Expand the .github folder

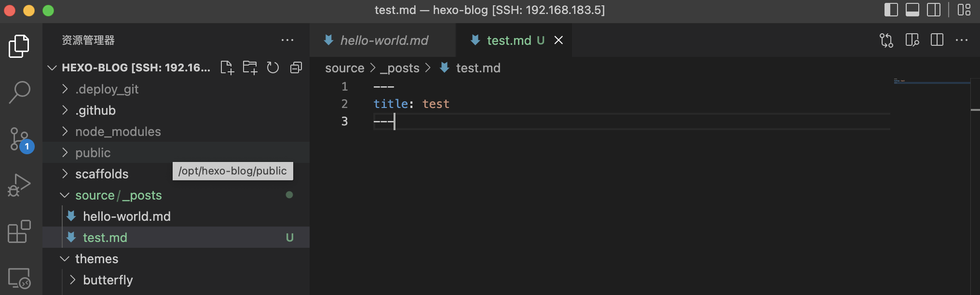pyautogui.click(x=95, y=110)
